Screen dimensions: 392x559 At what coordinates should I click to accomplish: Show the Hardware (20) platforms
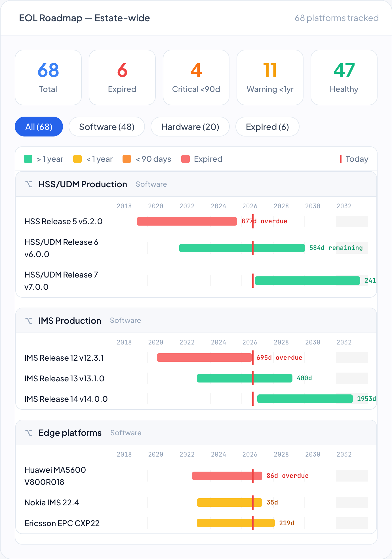pyautogui.click(x=190, y=127)
